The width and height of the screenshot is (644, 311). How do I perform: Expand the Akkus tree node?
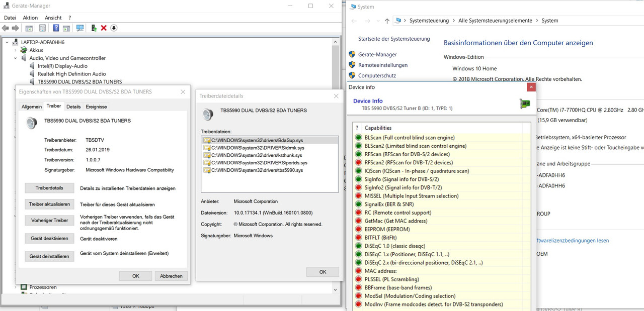click(x=16, y=50)
